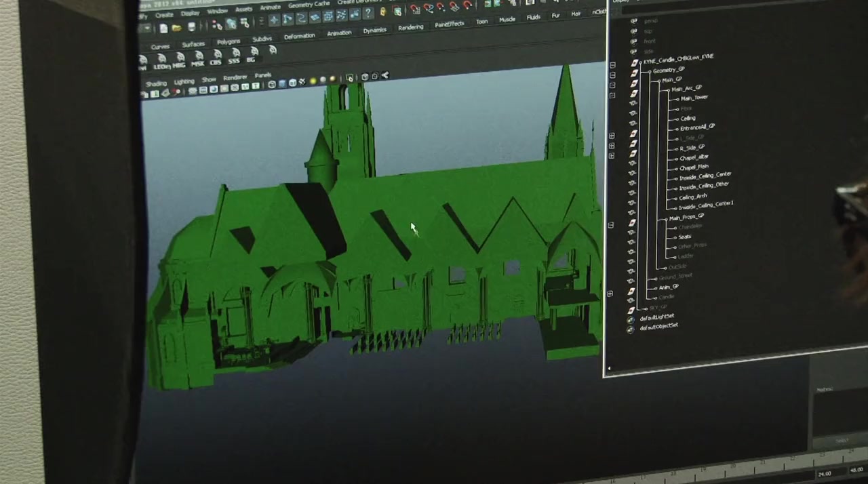868x484 pixels.
Task: Select Chapel_Main in the outliner
Action: [694, 167]
